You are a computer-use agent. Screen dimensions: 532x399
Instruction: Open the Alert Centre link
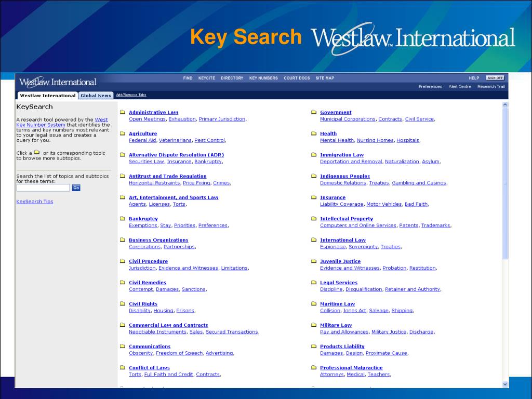pos(460,87)
